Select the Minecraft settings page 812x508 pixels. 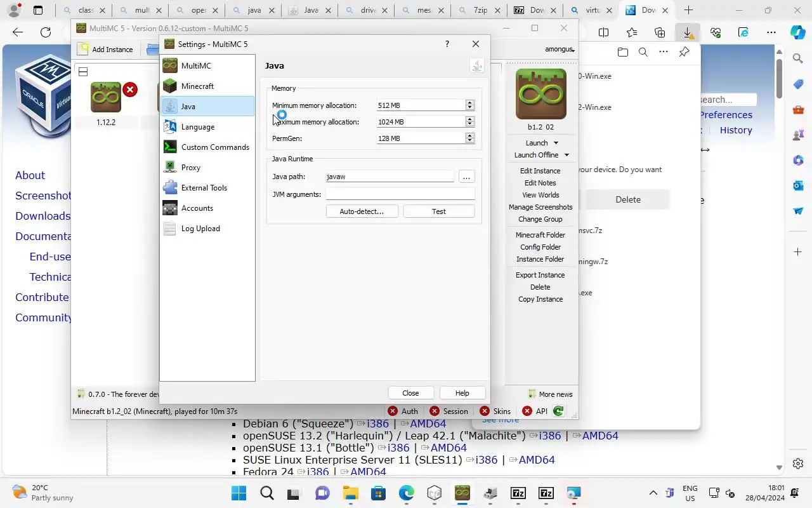coord(207,86)
